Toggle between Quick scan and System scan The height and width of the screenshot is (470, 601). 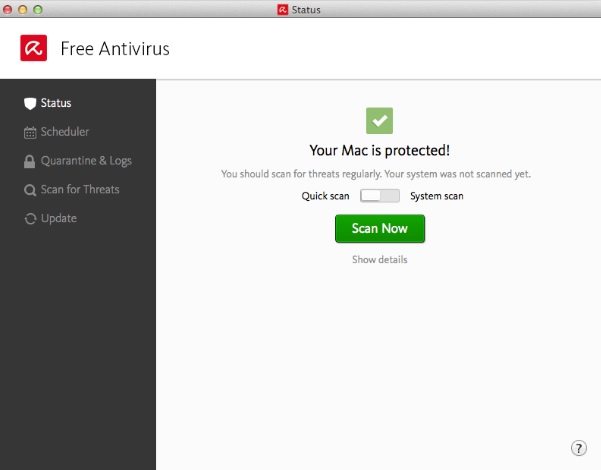tap(380, 196)
